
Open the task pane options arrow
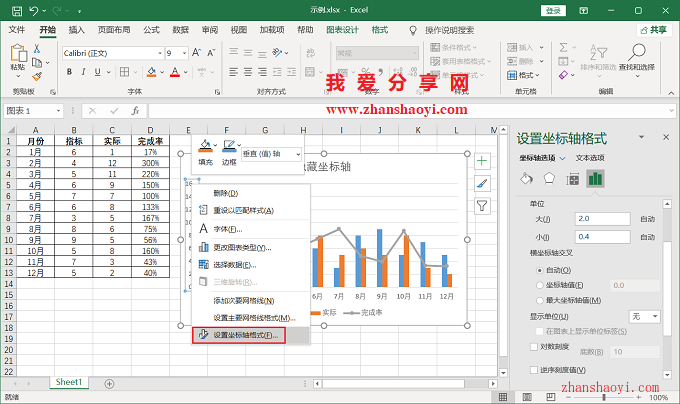pyautogui.click(x=641, y=137)
